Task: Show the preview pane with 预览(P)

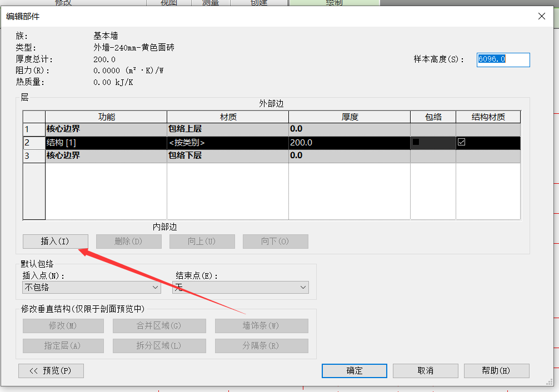Action: tap(51, 371)
